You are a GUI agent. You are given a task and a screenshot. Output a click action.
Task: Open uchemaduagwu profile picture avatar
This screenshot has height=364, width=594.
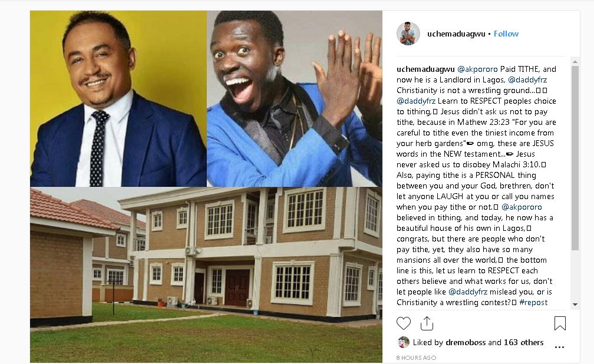tap(408, 34)
